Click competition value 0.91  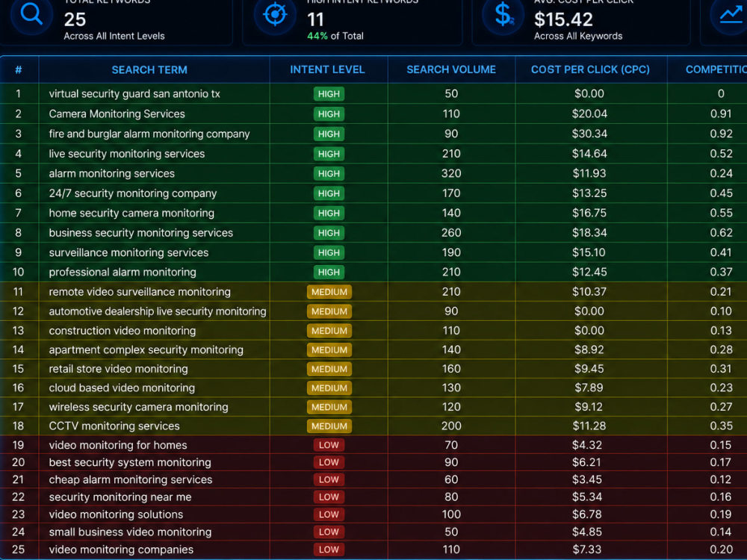[721, 113]
